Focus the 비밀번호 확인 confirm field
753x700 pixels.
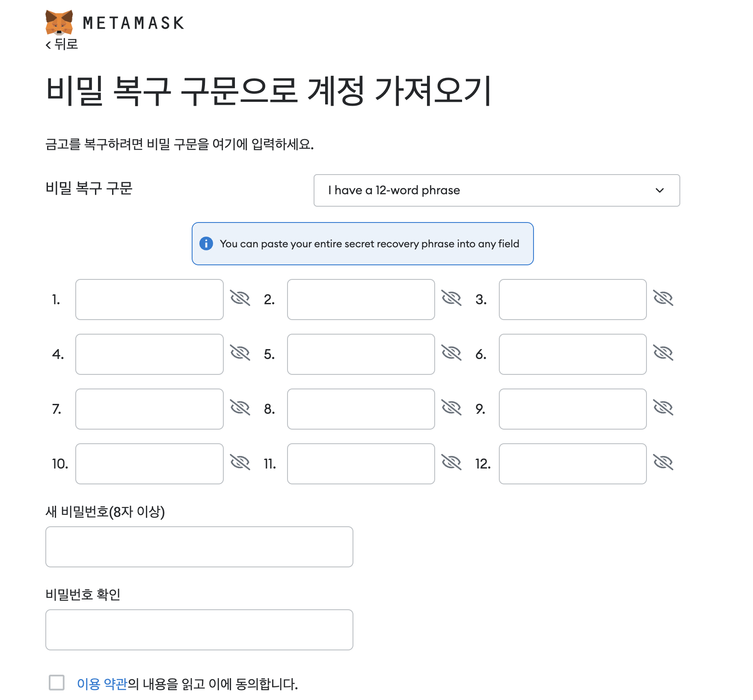[x=199, y=630]
